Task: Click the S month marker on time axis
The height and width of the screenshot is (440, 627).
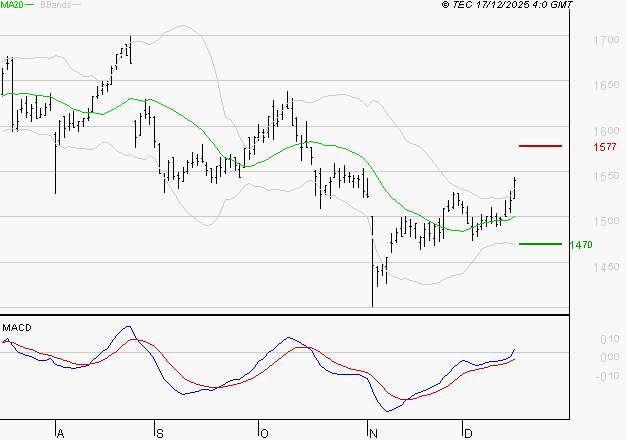Action: [x=160, y=434]
